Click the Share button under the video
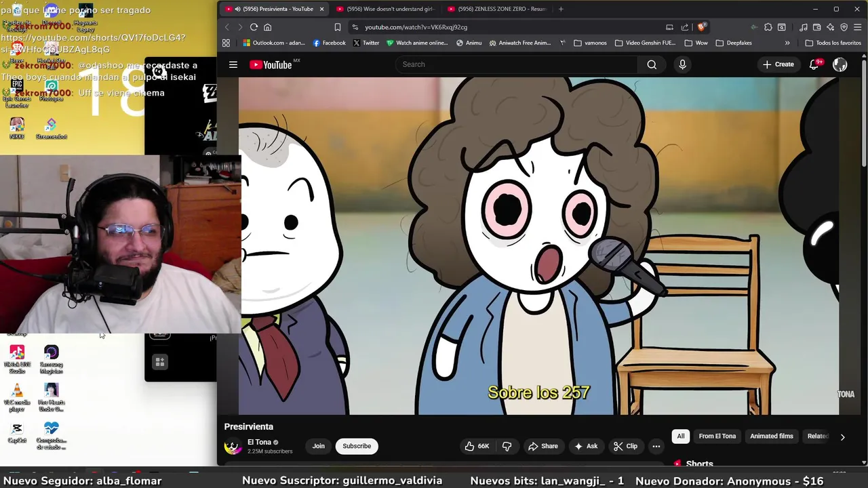 [x=542, y=446]
